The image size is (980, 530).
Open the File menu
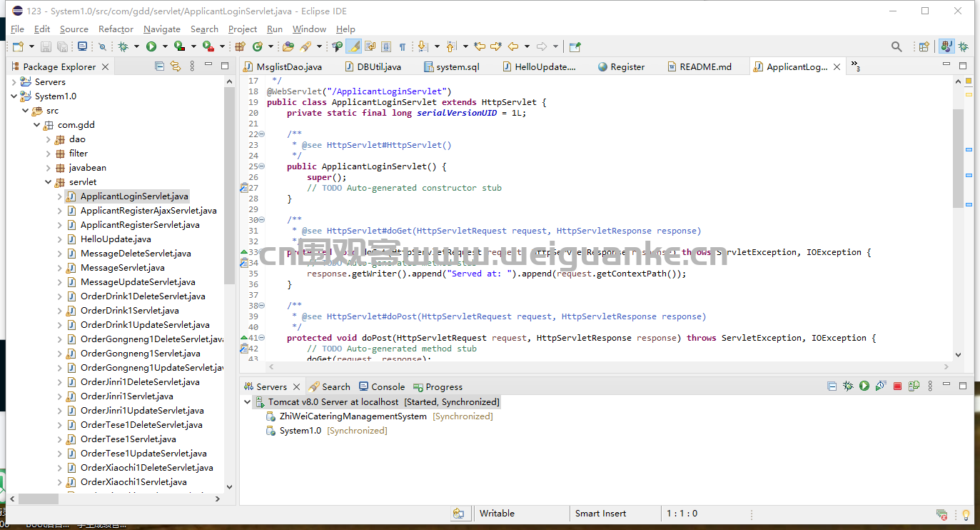(x=17, y=29)
